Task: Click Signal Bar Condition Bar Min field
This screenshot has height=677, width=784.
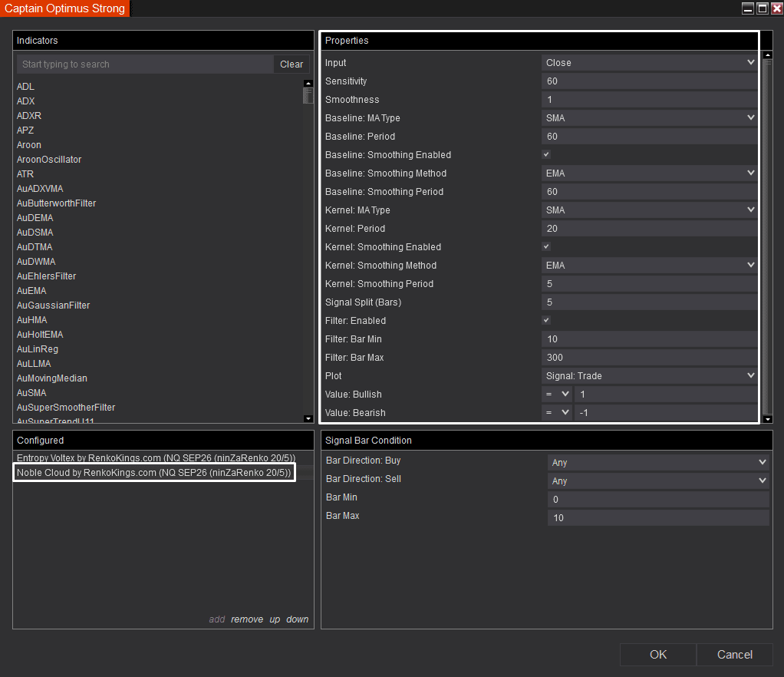Action: point(658,500)
